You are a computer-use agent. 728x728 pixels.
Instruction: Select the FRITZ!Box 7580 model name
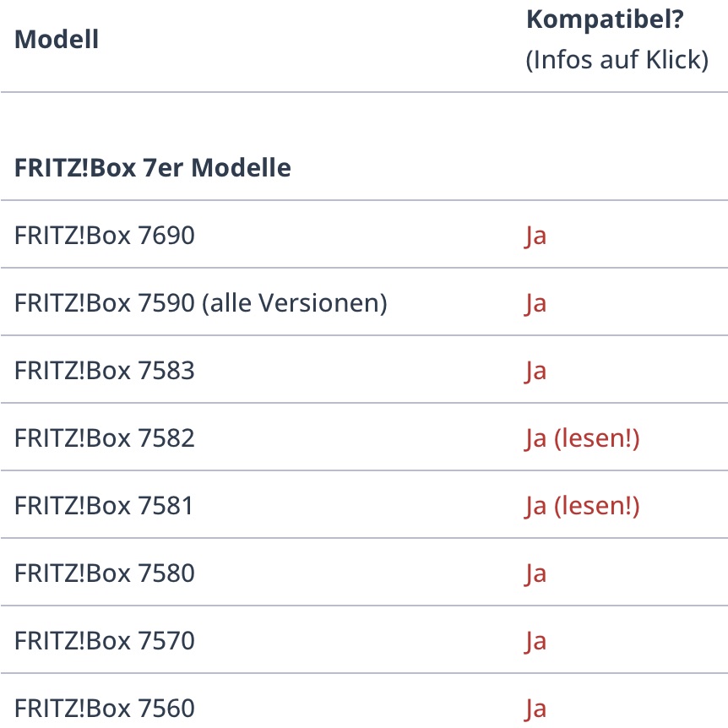pos(105,573)
